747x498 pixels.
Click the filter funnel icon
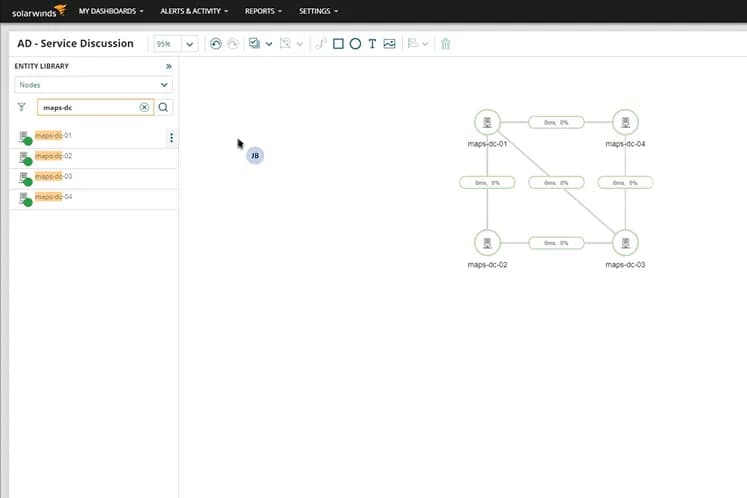21,107
